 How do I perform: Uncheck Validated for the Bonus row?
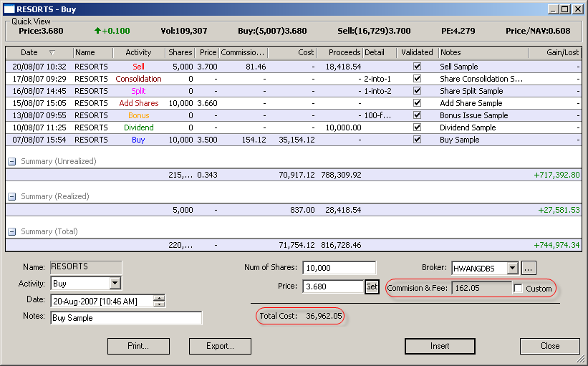coord(417,115)
